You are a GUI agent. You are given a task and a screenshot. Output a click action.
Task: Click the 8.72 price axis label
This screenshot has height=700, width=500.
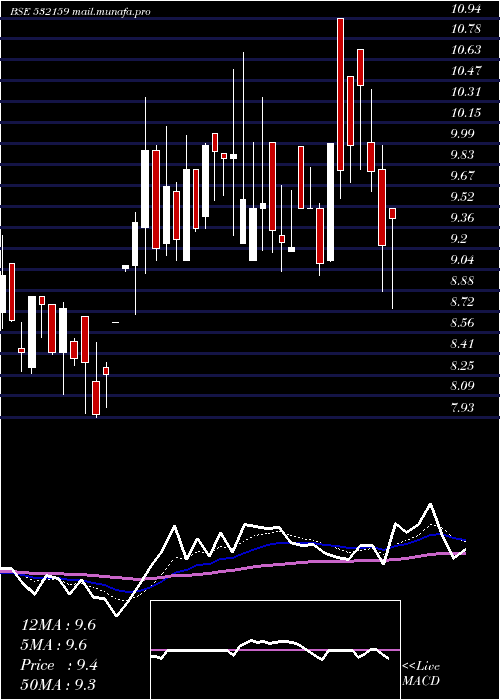462,302
